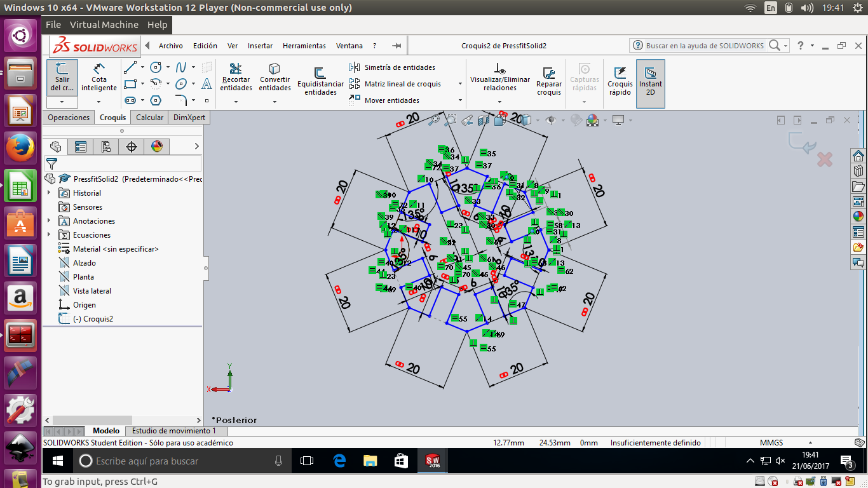Open dropdown under Visualizar/Eliminar relaciones
Screen dimensions: 868x488
499,100
